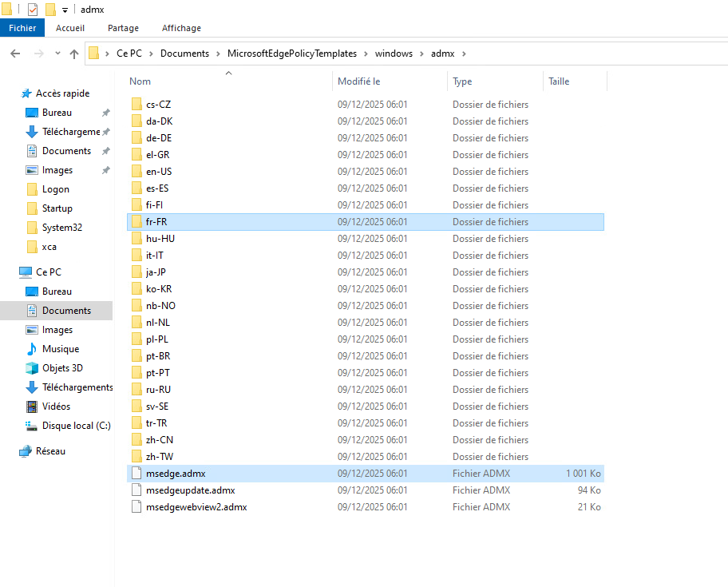Sort by the 'Modifié le' column header
Image resolution: width=728 pixels, height=587 pixels.
pos(358,81)
